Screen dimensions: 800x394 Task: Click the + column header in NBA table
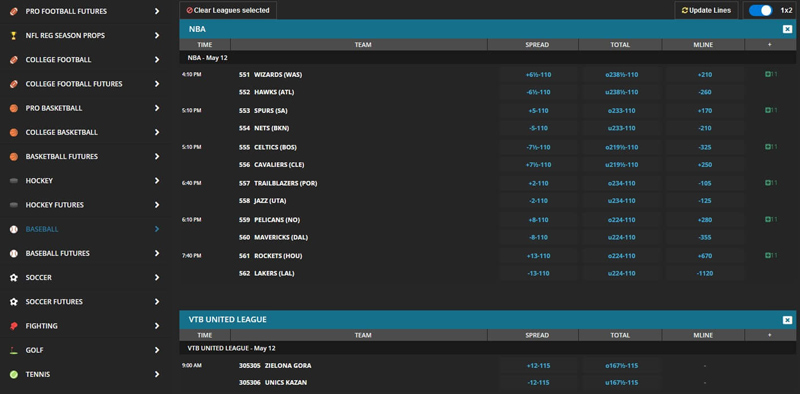pyautogui.click(x=769, y=45)
